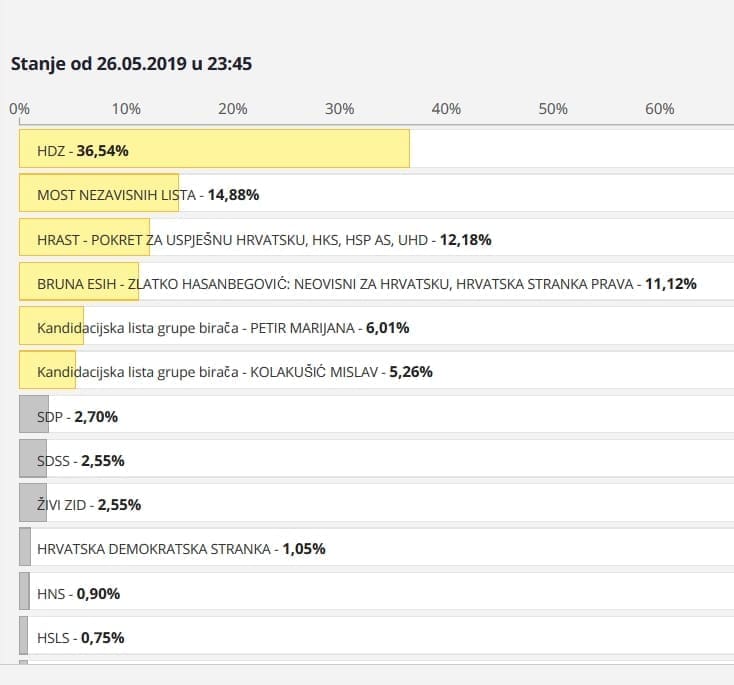Select the HSLS 0,75% result row
This screenshot has height=685, width=734.
coord(80,637)
